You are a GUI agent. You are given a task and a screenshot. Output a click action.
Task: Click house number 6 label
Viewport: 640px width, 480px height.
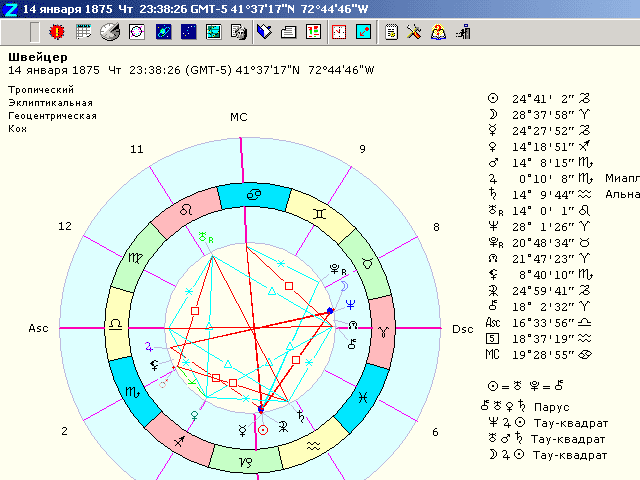(436, 432)
